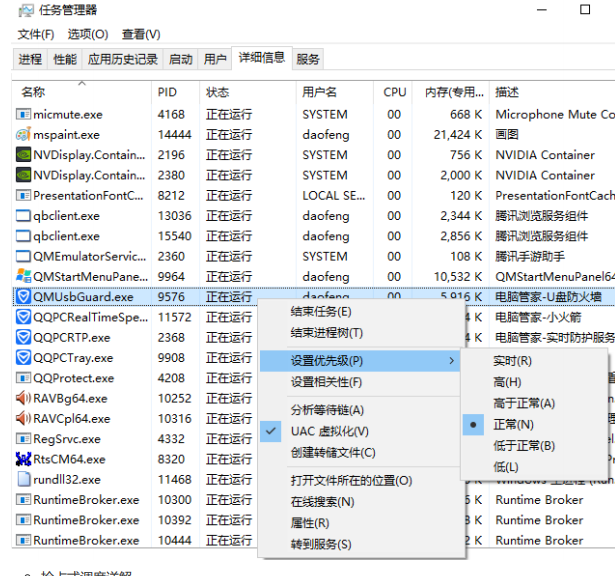Choose 转到服务(S) from context menu

pyautogui.click(x=360, y=544)
